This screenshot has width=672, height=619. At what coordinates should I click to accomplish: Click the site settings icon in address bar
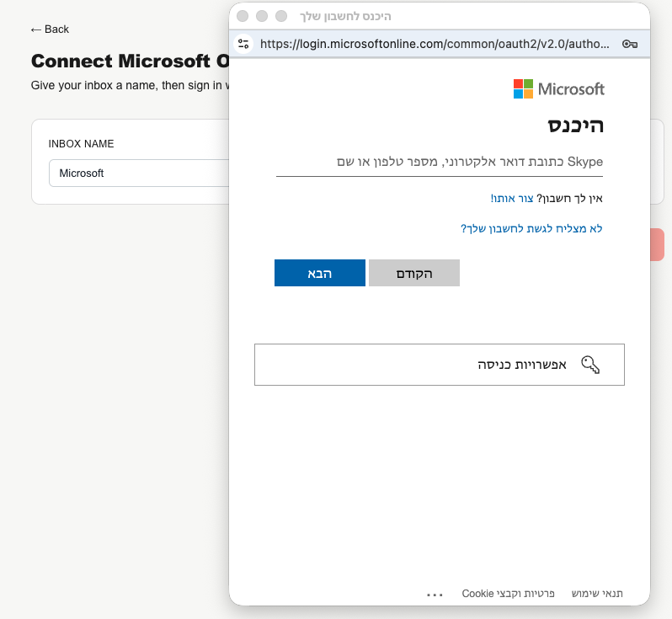pyautogui.click(x=243, y=44)
